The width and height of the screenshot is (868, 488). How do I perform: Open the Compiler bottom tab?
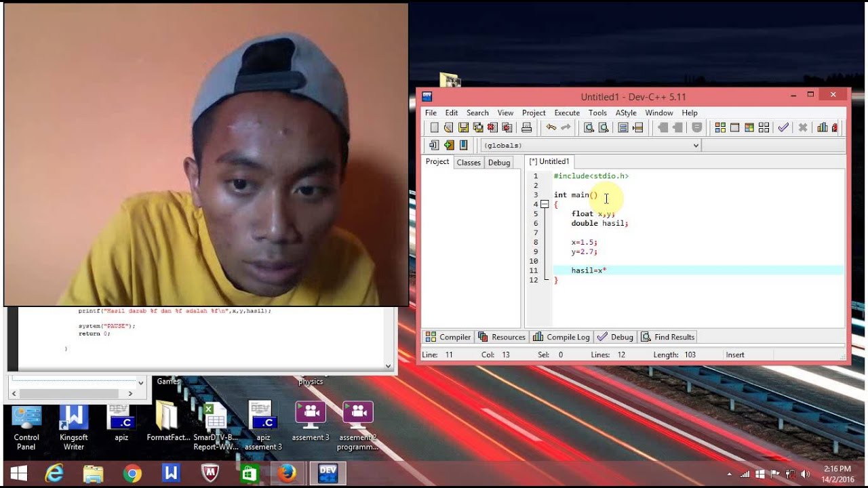448,337
